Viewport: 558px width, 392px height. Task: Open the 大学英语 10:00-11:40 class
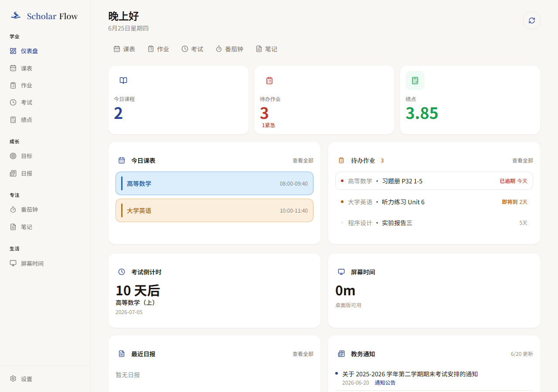(x=214, y=210)
